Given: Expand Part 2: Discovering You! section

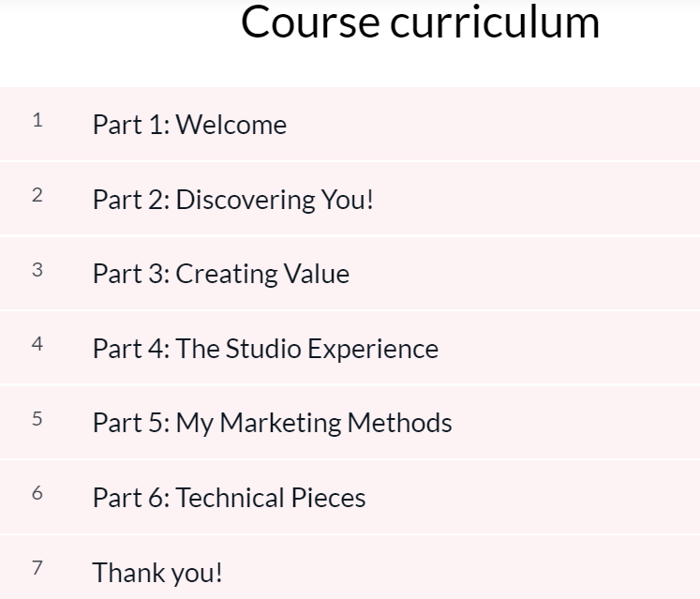Looking at the screenshot, I should click(232, 200).
